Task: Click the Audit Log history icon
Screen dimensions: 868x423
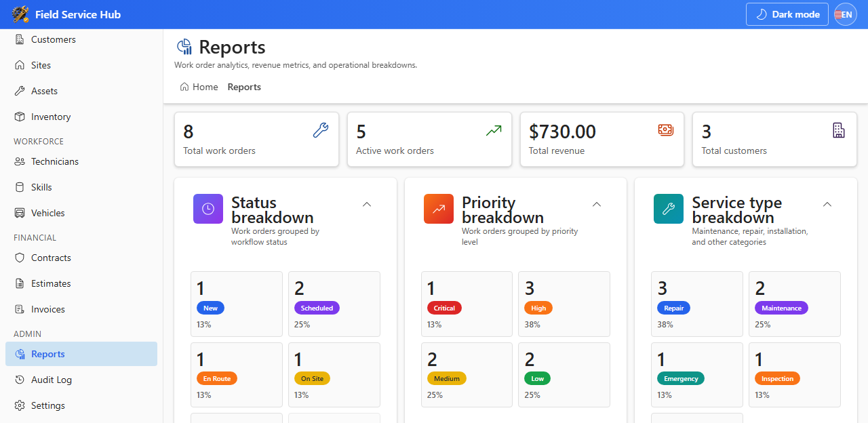Action: [20, 380]
